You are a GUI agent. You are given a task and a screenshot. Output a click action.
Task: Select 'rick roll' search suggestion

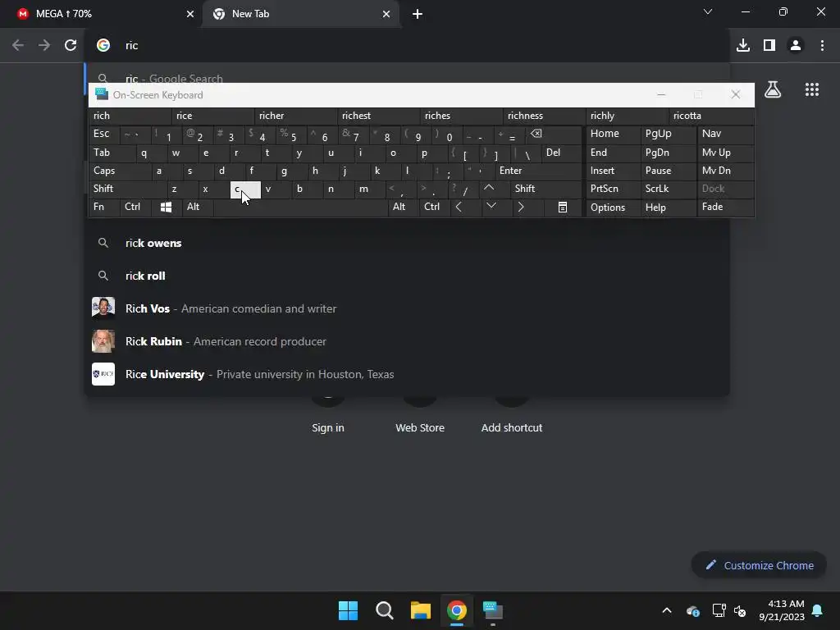click(407, 276)
